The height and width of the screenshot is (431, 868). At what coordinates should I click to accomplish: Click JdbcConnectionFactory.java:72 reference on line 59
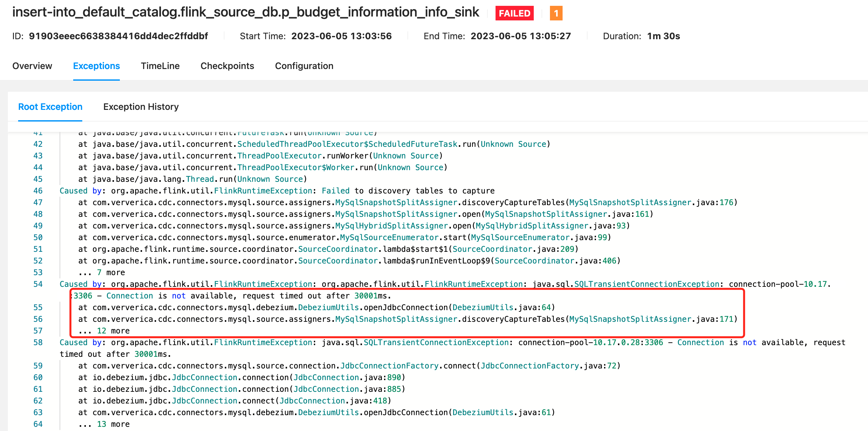pos(548,366)
